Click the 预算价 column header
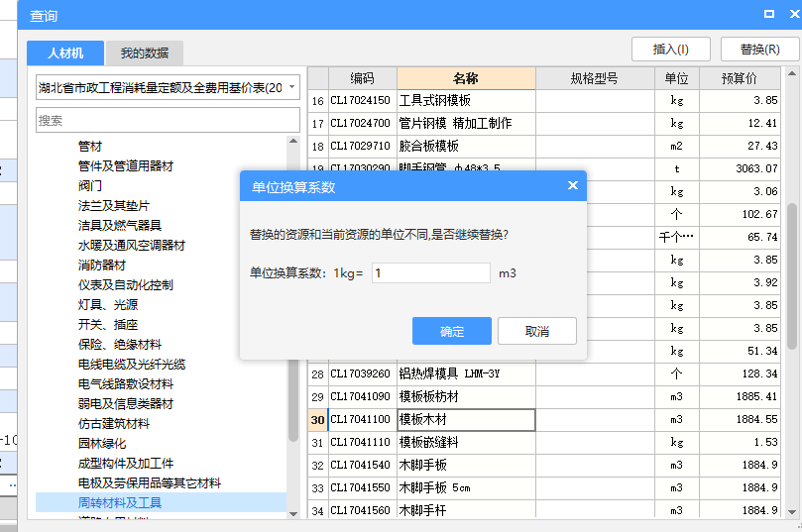 pyautogui.click(x=740, y=78)
